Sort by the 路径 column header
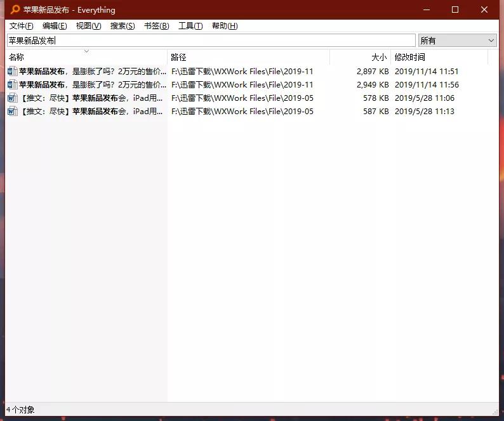The height and width of the screenshot is (421, 504). click(248, 57)
